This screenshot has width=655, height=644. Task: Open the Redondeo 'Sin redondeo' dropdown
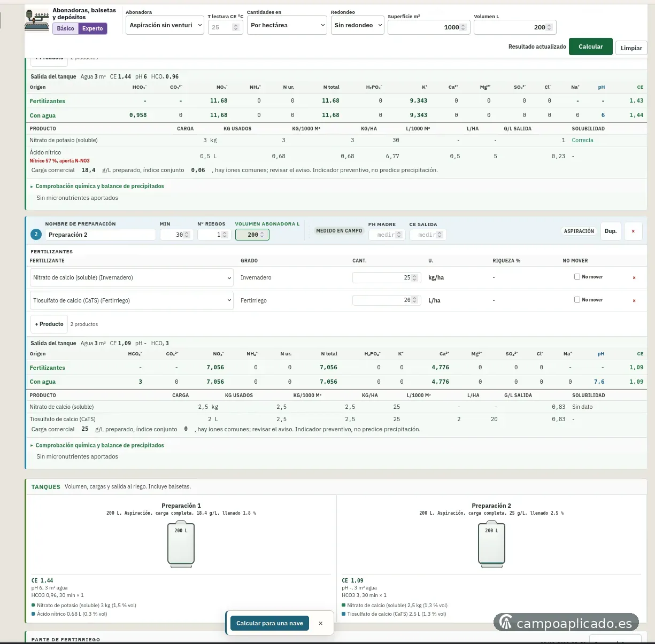pos(358,25)
